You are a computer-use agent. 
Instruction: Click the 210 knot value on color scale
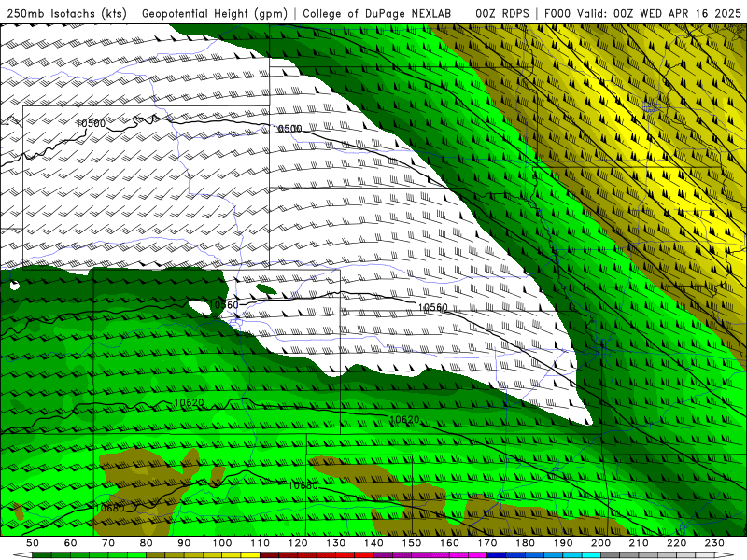(640, 543)
